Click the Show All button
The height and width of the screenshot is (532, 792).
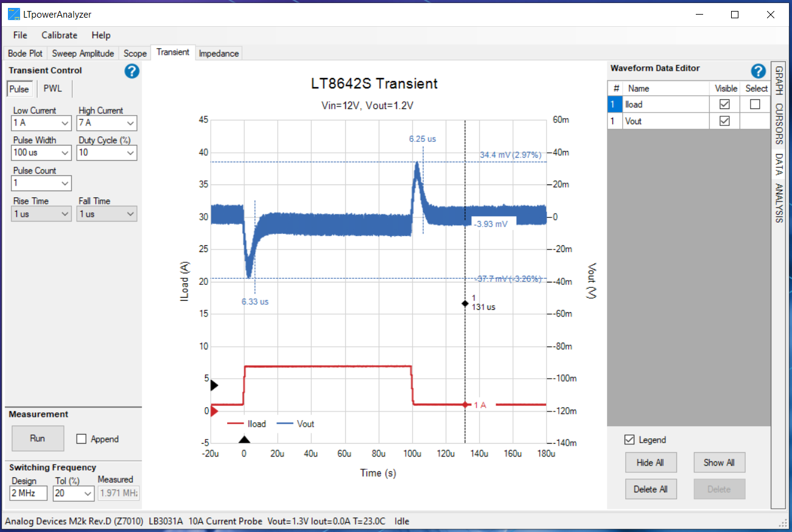(x=719, y=462)
